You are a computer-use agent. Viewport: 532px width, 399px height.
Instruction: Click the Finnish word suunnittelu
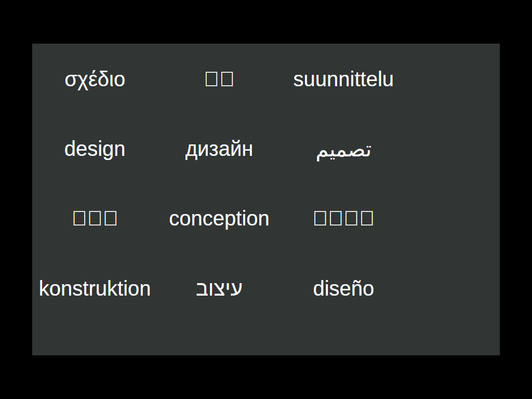pyautogui.click(x=343, y=79)
